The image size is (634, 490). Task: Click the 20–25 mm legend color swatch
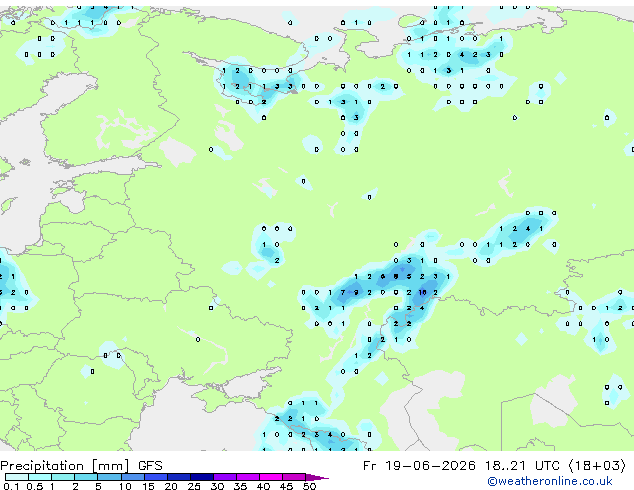(x=179, y=477)
